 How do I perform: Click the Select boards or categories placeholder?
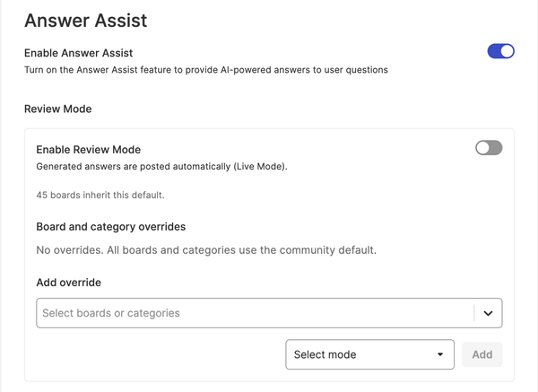point(111,313)
